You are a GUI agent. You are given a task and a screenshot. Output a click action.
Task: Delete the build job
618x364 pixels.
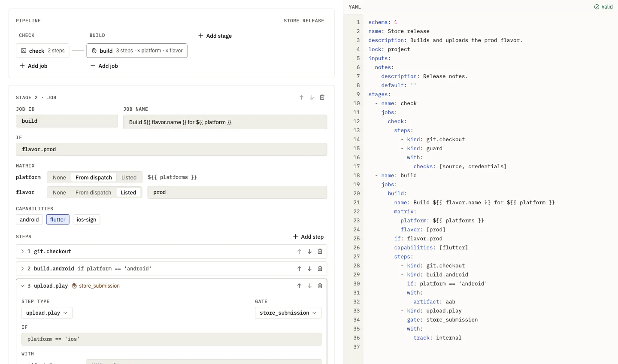(x=322, y=97)
